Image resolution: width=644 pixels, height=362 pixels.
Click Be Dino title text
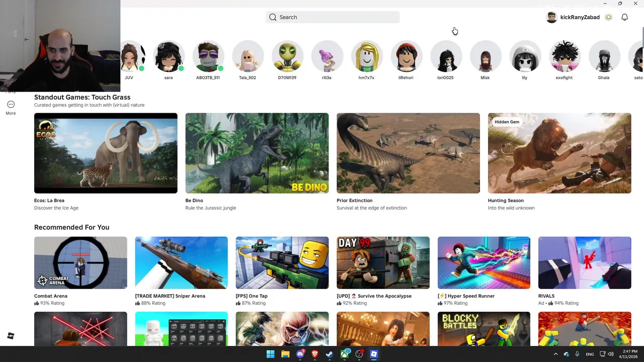(x=194, y=200)
